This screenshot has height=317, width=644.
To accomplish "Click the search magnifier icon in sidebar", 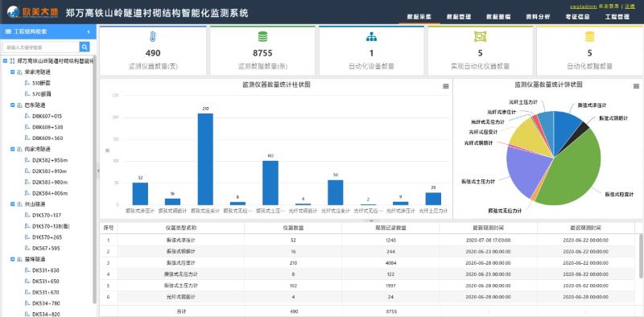I will [85, 47].
